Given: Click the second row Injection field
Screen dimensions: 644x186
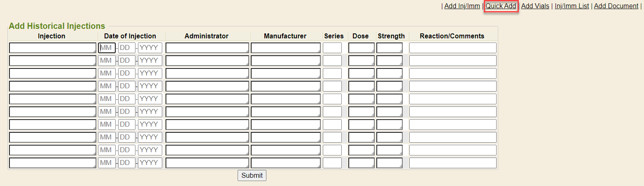Looking at the screenshot, I should [52, 61].
